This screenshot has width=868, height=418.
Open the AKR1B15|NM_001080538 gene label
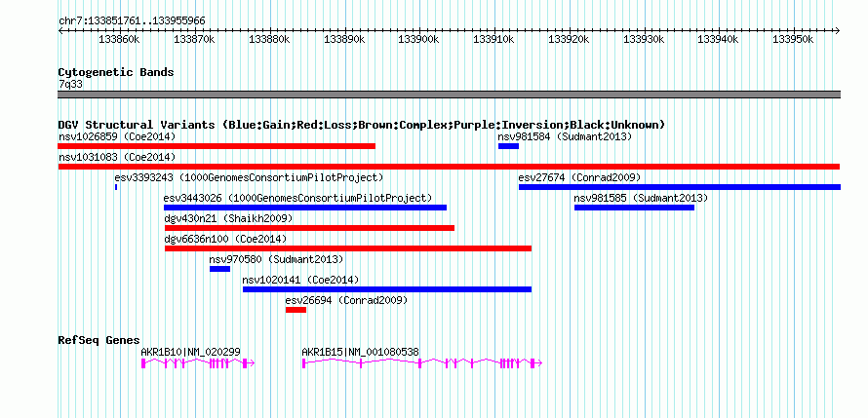[x=361, y=352]
